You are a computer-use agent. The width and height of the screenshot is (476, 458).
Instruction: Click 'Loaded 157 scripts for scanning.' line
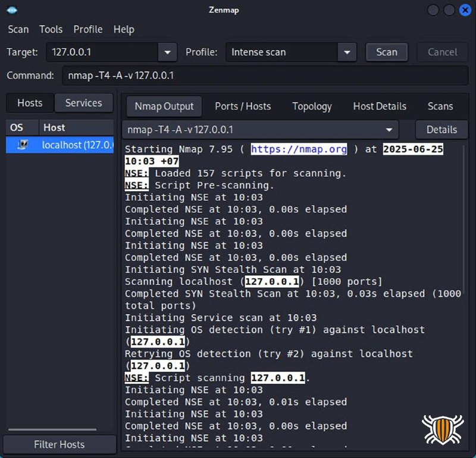[x=236, y=173]
